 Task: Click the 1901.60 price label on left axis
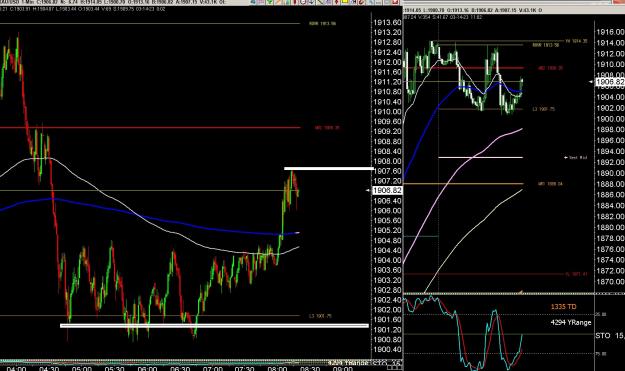pos(387,320)
